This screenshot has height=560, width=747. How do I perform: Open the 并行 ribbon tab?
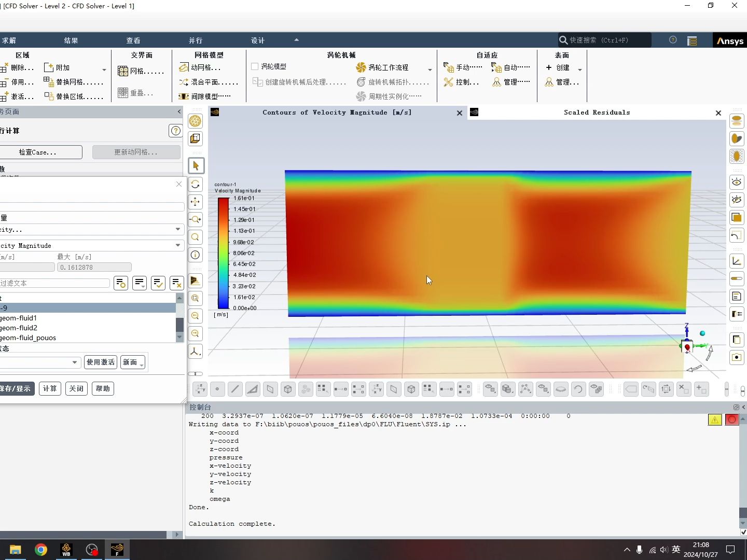[196, 40]
